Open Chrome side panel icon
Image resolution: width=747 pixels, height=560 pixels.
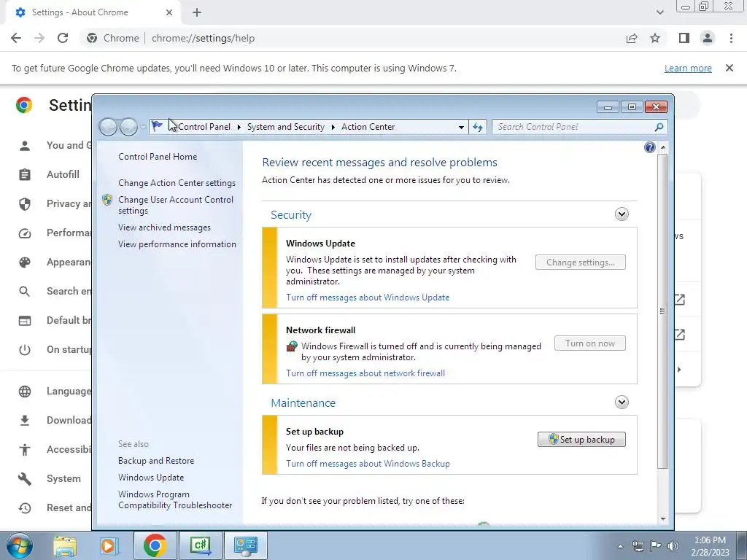(x=684, y=38)
